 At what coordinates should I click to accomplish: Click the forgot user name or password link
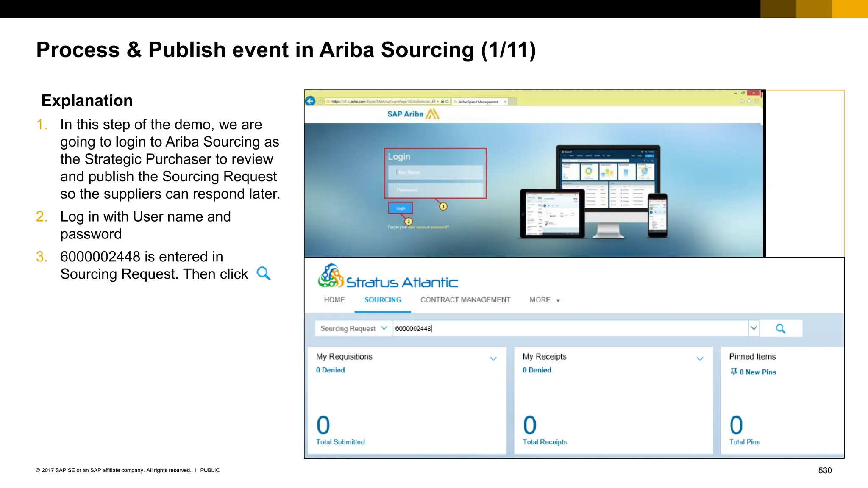point(418,227)
